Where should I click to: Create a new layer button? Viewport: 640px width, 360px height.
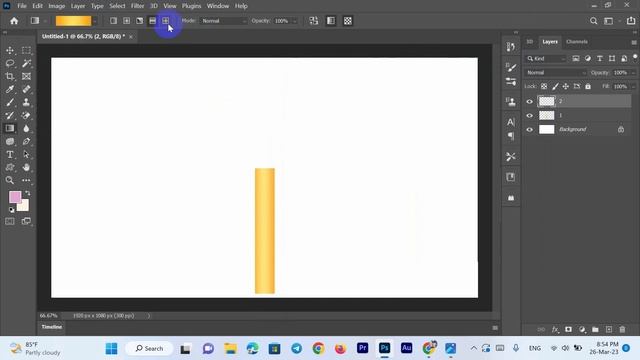[609, 329]
